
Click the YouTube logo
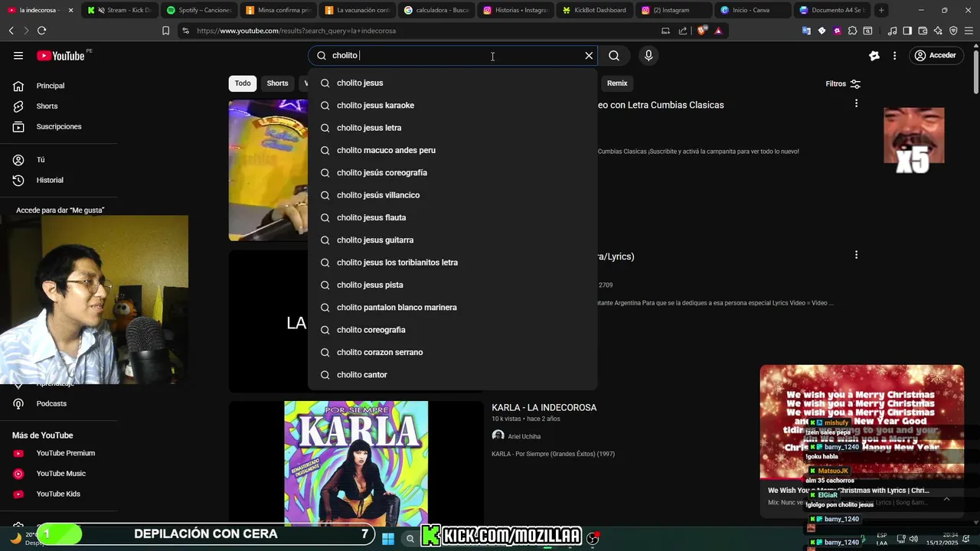click(60, 56)
